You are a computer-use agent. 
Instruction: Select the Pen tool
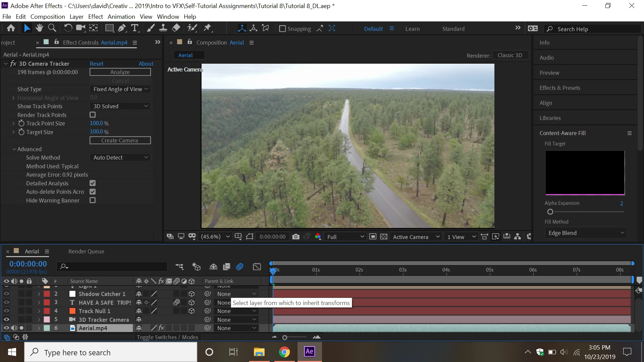click(x=122, y=28)
